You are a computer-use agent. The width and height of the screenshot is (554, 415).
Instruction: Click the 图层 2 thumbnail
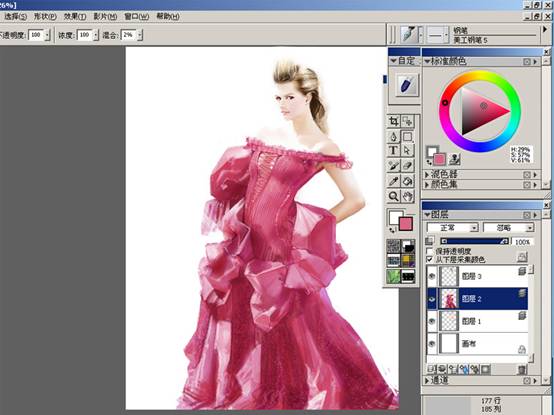[449, 299]
